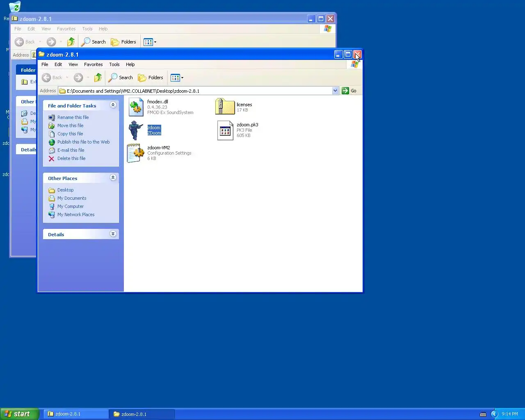Image resolution: width=525 pixels, height=420 pixels.
Task: Switch to first zdoom-2.8.1 taskbar button with zip icon
Action: click(x=76, y=414)
